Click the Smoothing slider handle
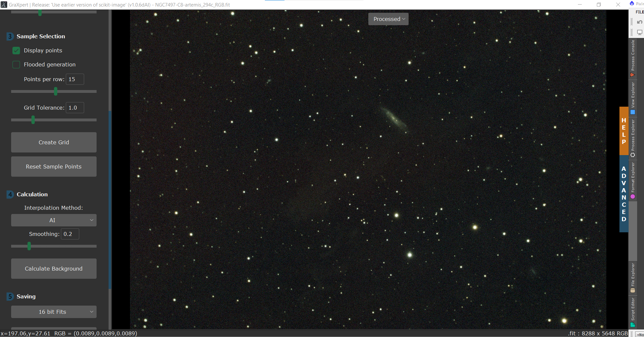The width and height of the screenshot is (644, 337). (x=29, y=246)
